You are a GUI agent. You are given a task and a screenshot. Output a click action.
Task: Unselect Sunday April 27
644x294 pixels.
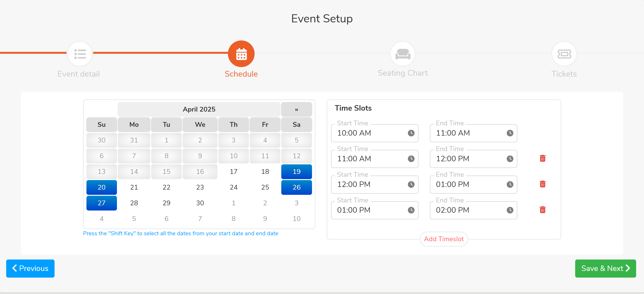click(x=101, y=203)
